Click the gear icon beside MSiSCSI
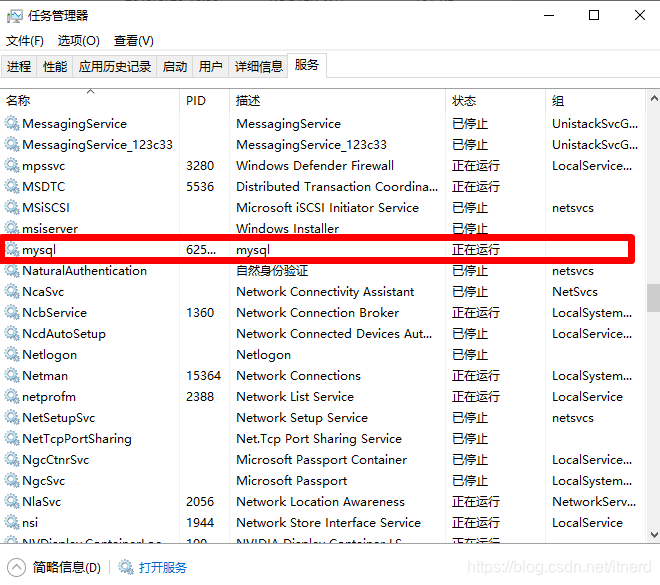 coord(12,207)
